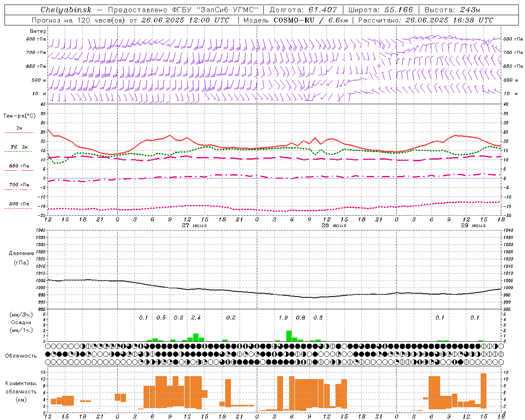Click the tallest green precipitation bar
525x420 pixels.
(289, 336)
